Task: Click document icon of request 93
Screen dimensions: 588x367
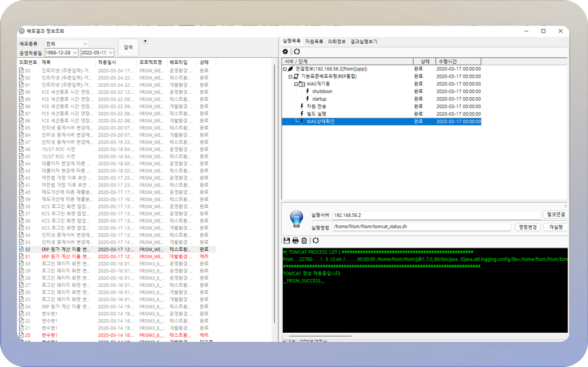Action: [21, 71]
